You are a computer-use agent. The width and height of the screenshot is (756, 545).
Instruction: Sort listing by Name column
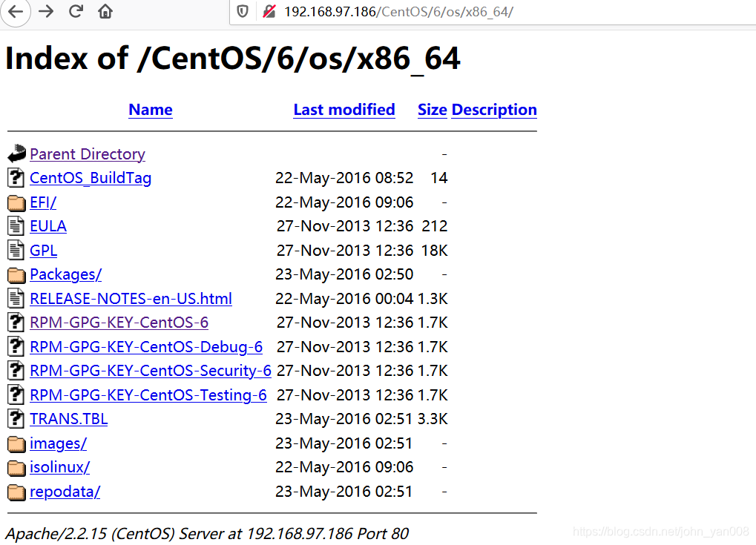151,110
